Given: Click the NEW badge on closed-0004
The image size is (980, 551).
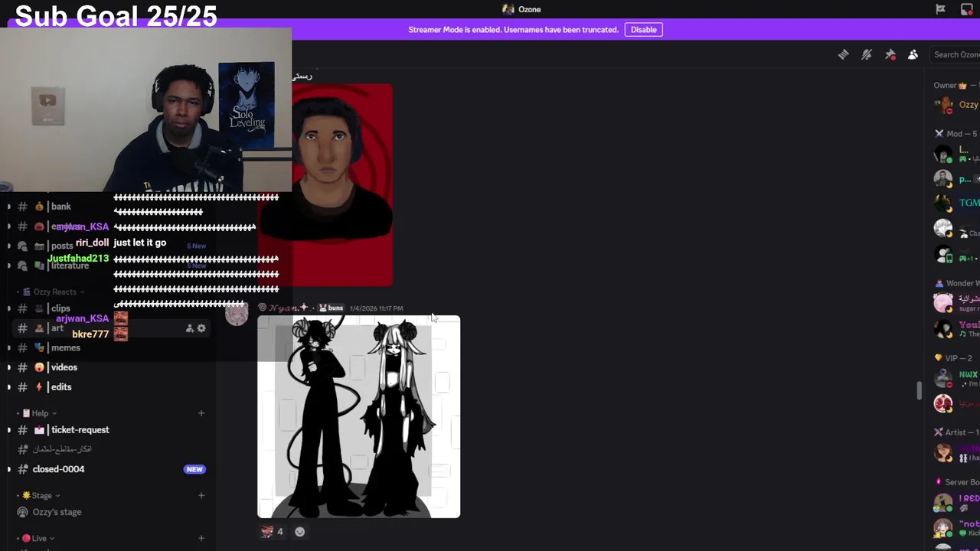Looking at the screenshot, I should click(194, 469).
